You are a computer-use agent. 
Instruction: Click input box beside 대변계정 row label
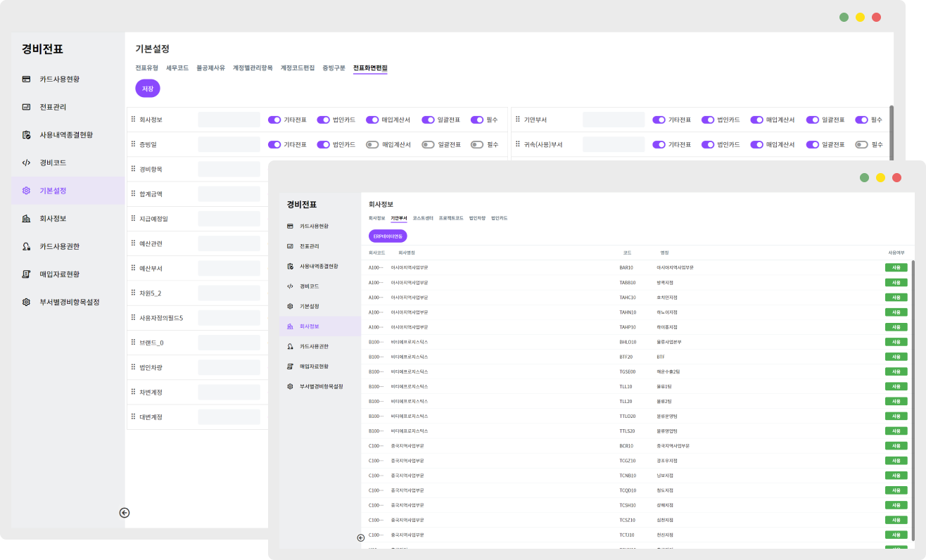click(x=229, y=417)
